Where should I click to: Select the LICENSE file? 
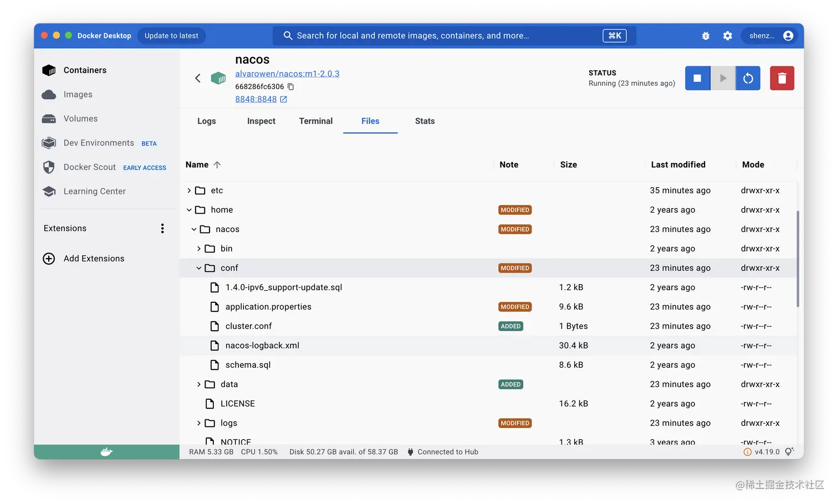click(238, 404)
